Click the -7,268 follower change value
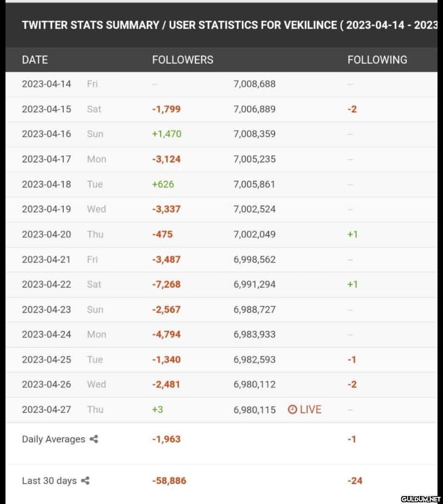The image size is (443, 504). [x=166, y=284]
